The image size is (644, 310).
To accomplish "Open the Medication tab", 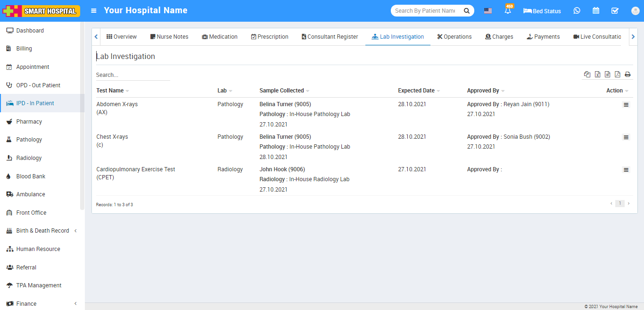I will point(220,37).
